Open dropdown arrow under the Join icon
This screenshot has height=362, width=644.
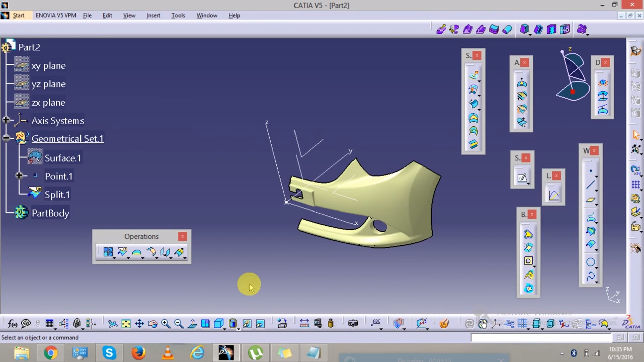click(114, 258)
